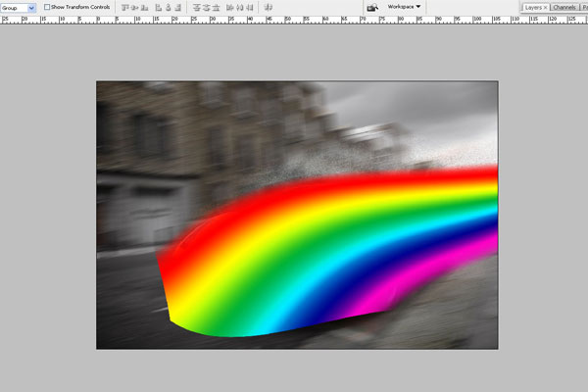Click Align Vertical Centers icon
Viewport: 588px width, 392px height.
[x=135, y=7]
